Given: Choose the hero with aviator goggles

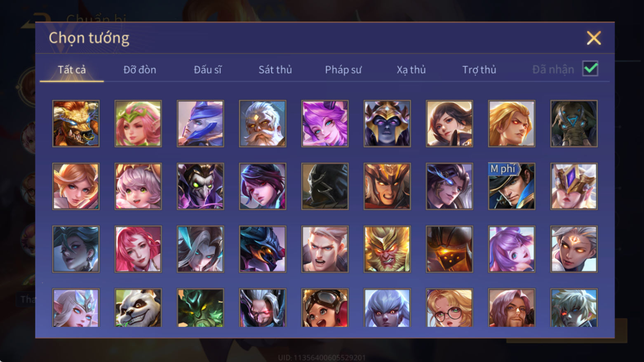Looking at the screenshot, I should (325, 308).
